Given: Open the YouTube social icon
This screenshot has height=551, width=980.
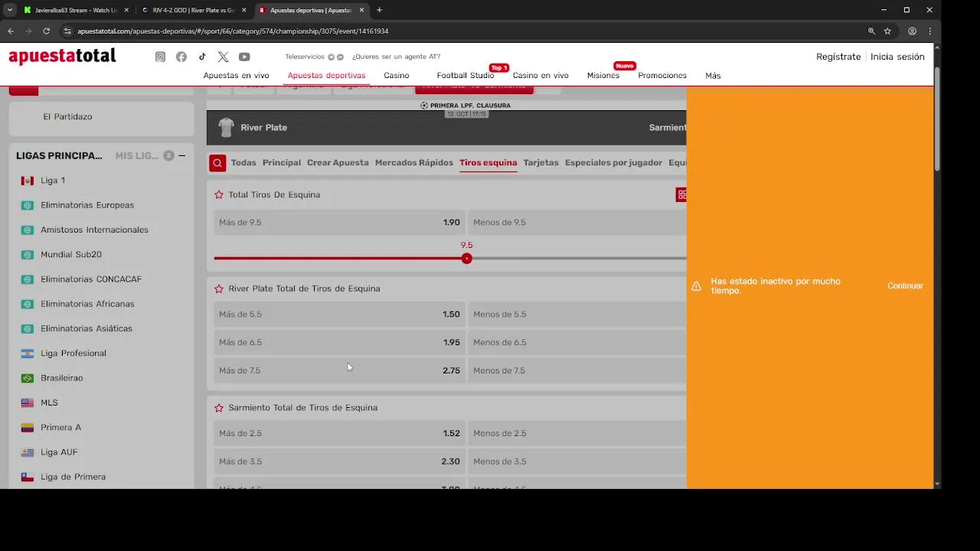Looking at the screenshot, I should click(x=244, y=57).
